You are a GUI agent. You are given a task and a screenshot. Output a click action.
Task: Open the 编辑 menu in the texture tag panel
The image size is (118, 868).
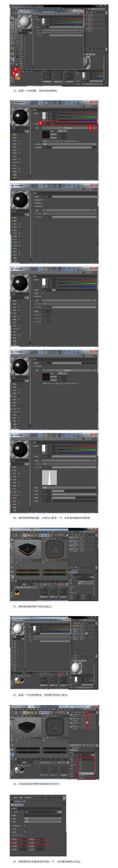(x=21, y=798)
